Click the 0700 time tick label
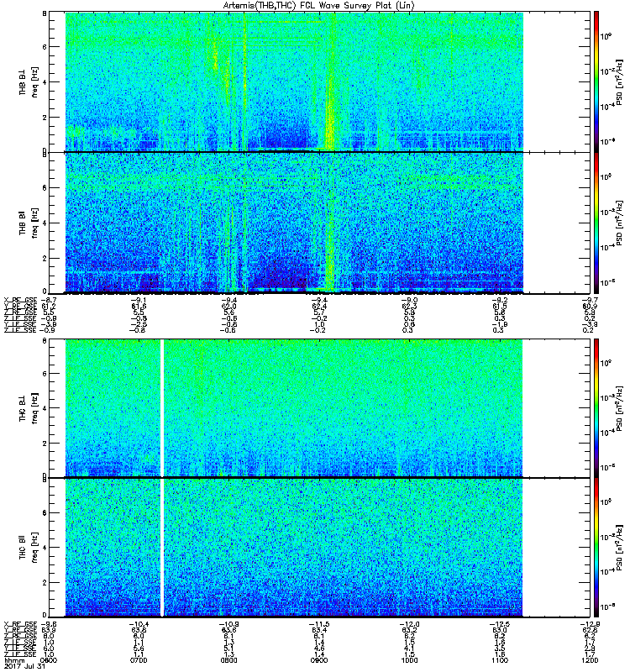The height and width of the screenshot is (672, 630). pos(139,660)
